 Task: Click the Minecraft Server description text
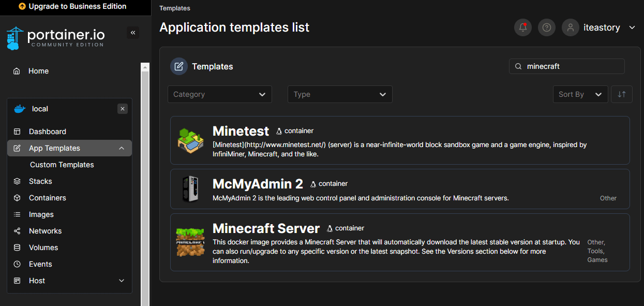[x=396, y=252]
